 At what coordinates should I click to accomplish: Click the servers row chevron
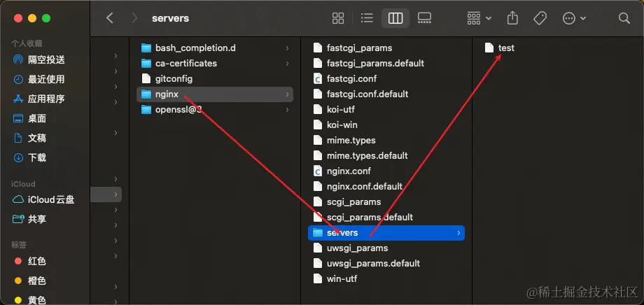click(458, 233)
